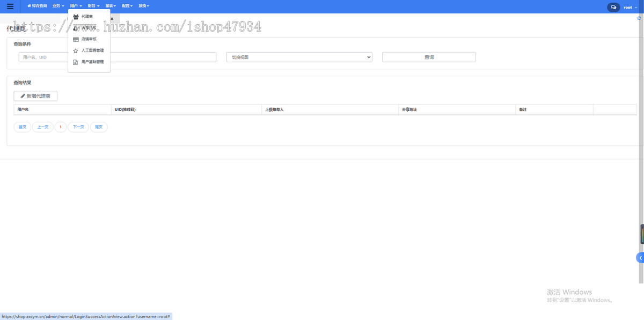Go to 下一页 next page
The width and height of the screenshot is (644, 320).
[x=78, y=127]
